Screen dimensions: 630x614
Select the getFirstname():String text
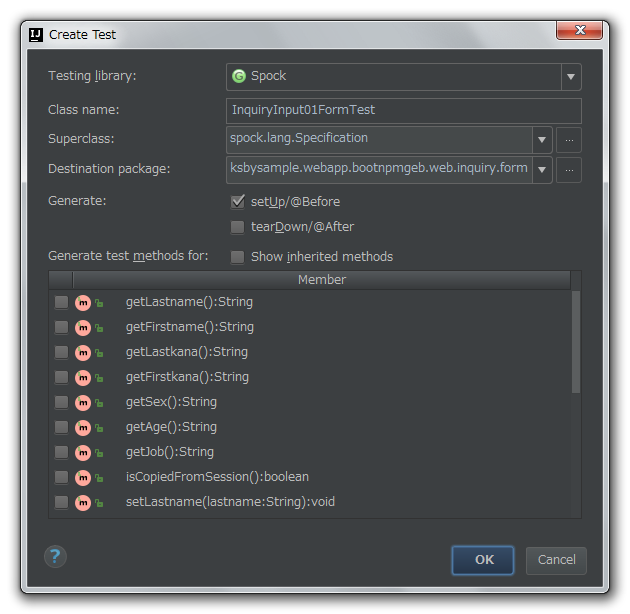click(x=190, y=327)
